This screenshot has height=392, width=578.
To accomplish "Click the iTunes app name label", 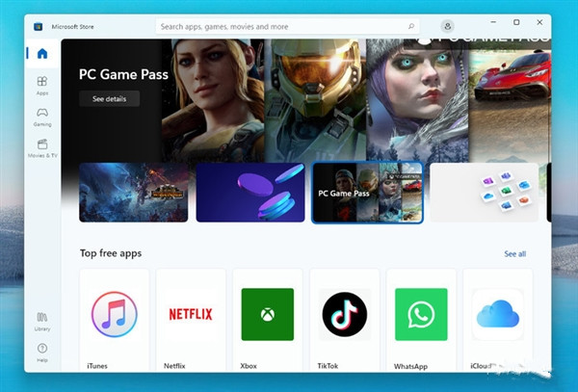I will [97, 366].
